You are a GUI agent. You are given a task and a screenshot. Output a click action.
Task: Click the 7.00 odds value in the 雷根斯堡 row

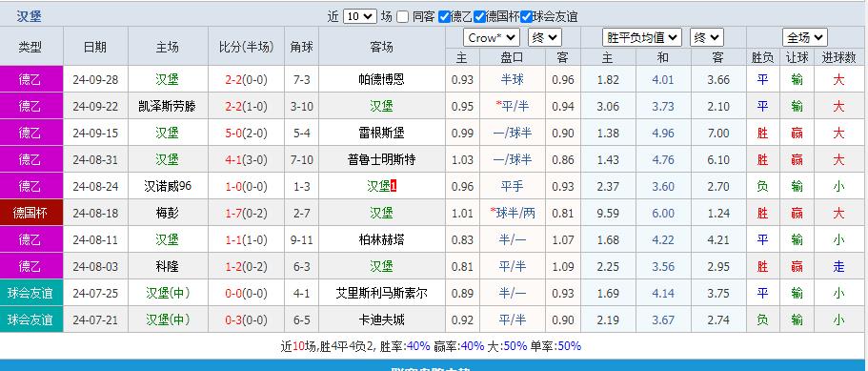click(718, 133)
